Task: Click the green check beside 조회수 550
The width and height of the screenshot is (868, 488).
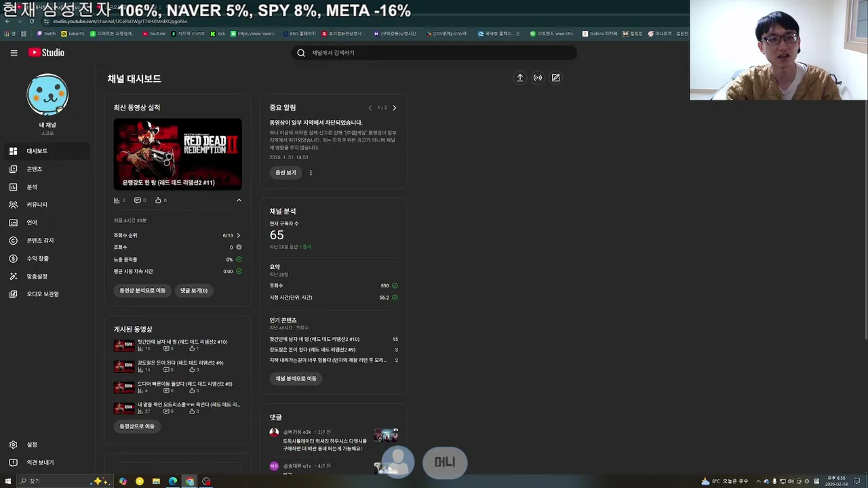Action: pos(395,286)
